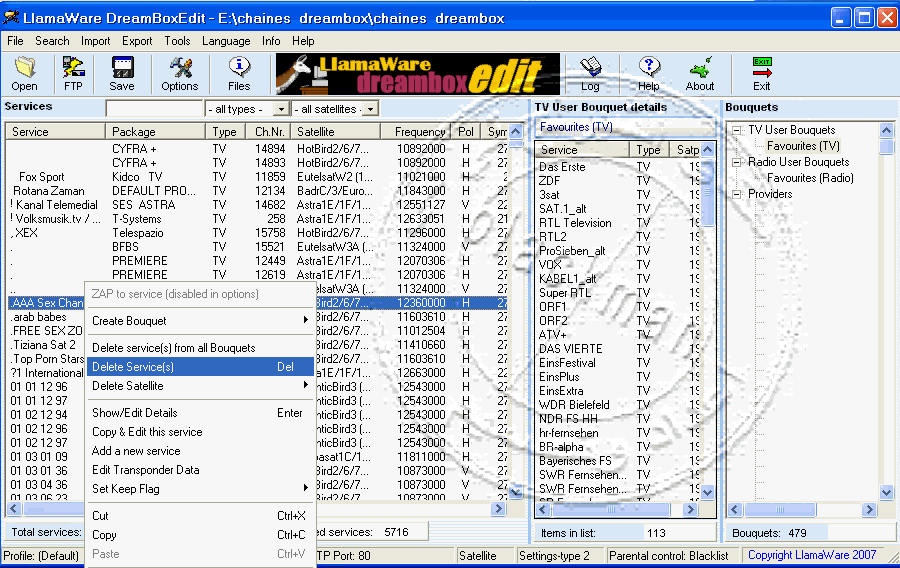The height and width of the screenshot is (568, 900).
Task: Open Help toolbar icon
Action: click(x=649, y=73)
